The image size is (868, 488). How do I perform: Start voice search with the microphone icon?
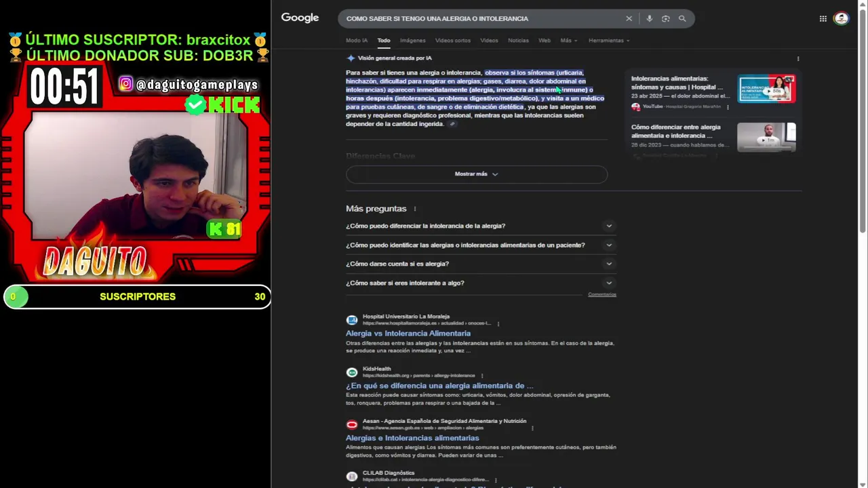coord(649,18)
